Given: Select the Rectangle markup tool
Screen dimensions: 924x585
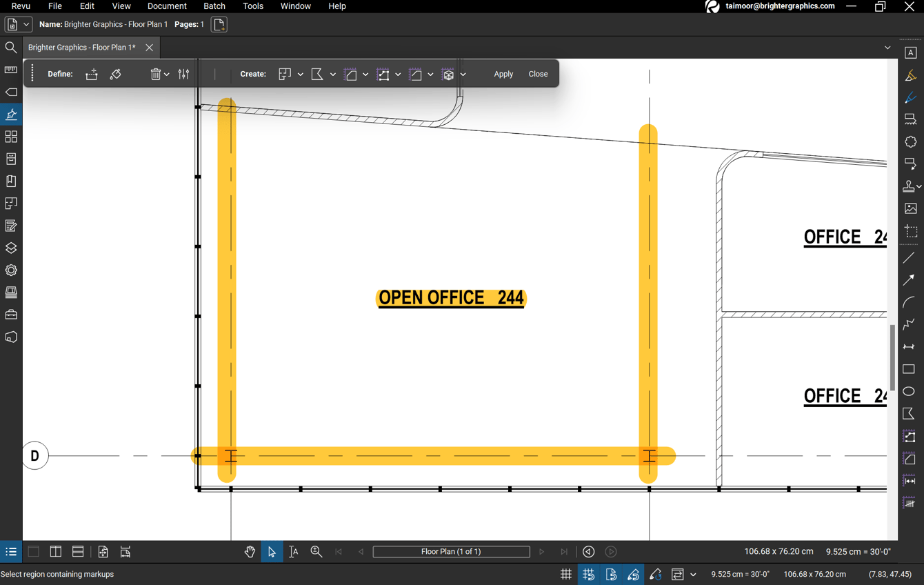Looking at the screenshot, I should pos(910,369).
